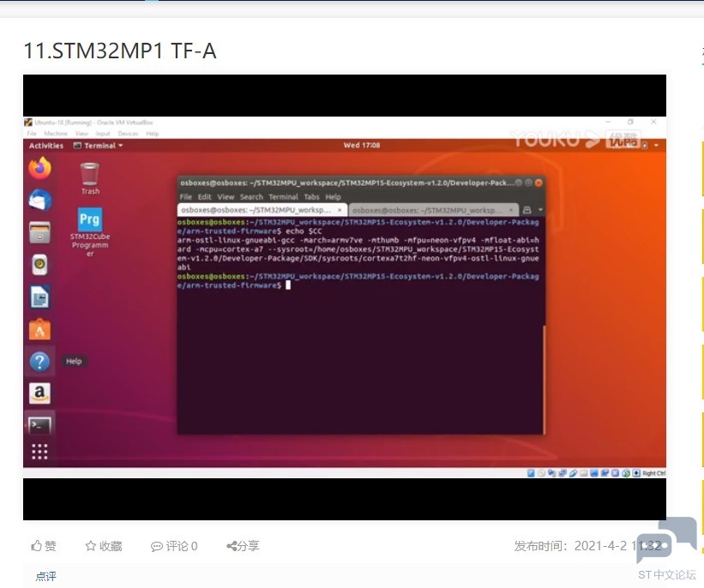Viewport: 704px width, 588px height.
Task: Click the Amazon dock icon
Action: click(x=40, y=393)
